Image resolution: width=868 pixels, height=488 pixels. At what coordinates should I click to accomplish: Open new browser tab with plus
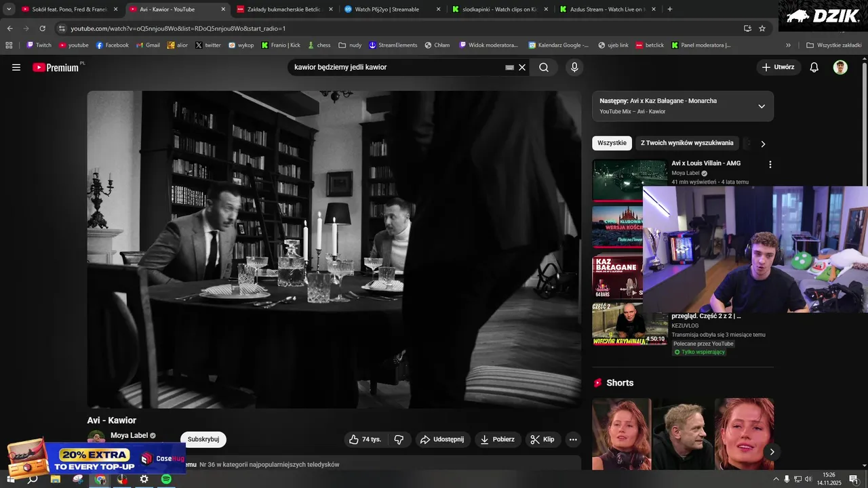coord(670,9)
